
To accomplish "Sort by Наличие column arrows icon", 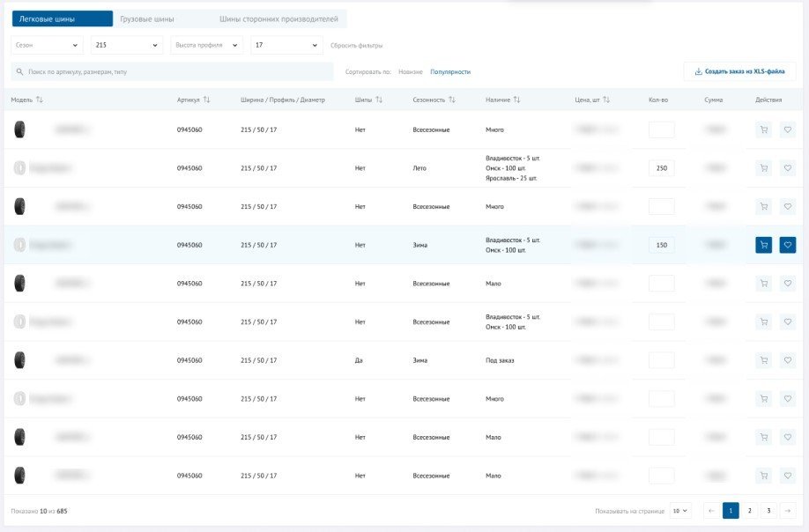I will tap(516, 100).
